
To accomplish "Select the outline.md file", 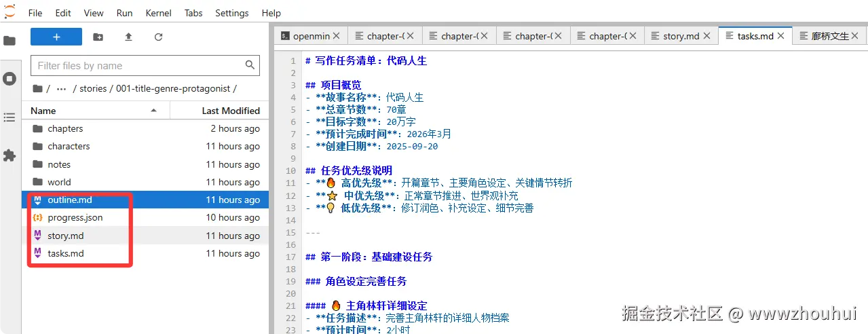I will click(145, 200).
